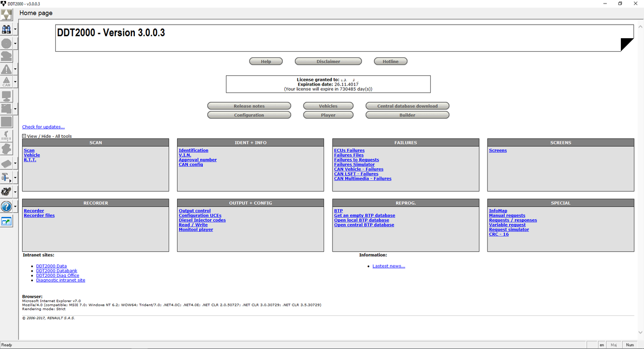Open the Vehicles button
The height and width of the screenshot is (349, 644).
[328, 106]
